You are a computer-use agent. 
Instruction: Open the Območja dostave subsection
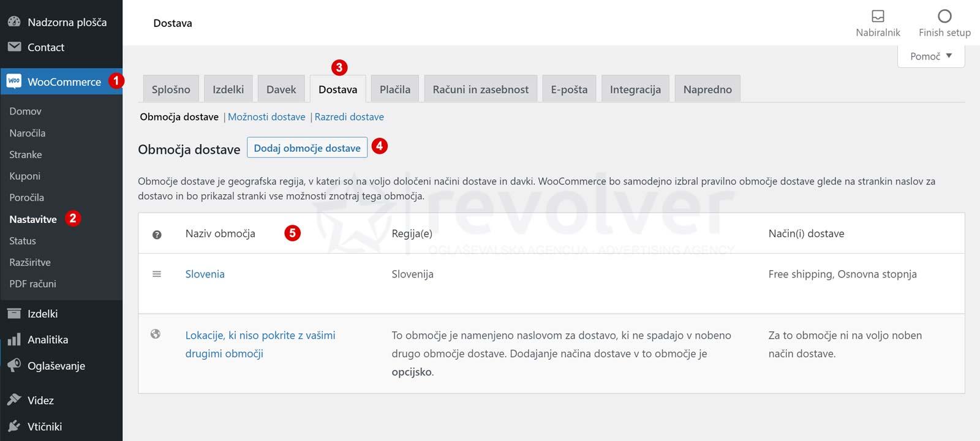tap(179, 117)
